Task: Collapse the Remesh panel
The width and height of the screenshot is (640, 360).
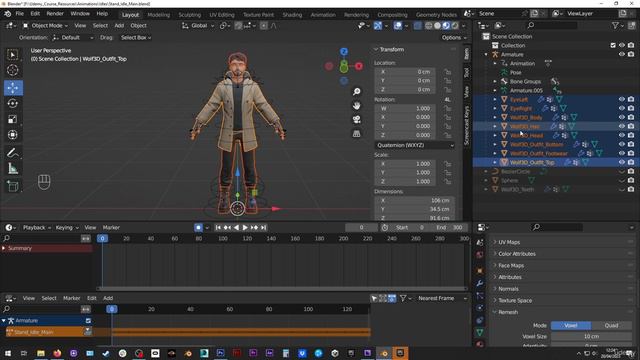Action: (x=507, y=312)
